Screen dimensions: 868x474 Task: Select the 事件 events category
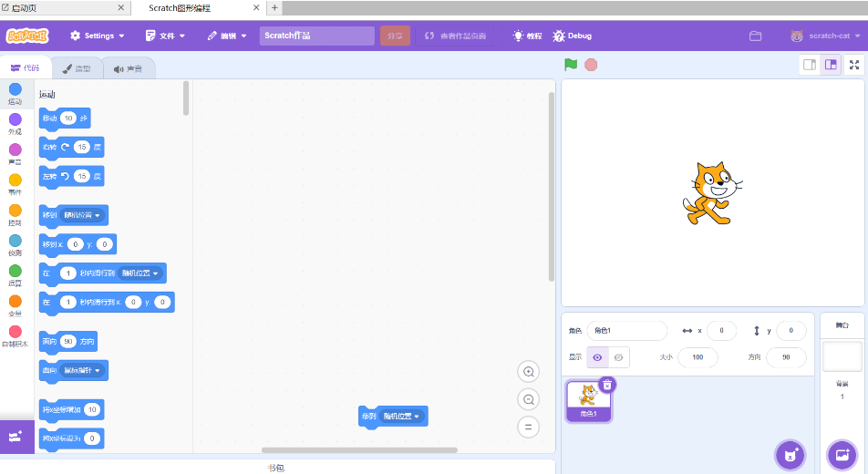click(x=15, y=184)
